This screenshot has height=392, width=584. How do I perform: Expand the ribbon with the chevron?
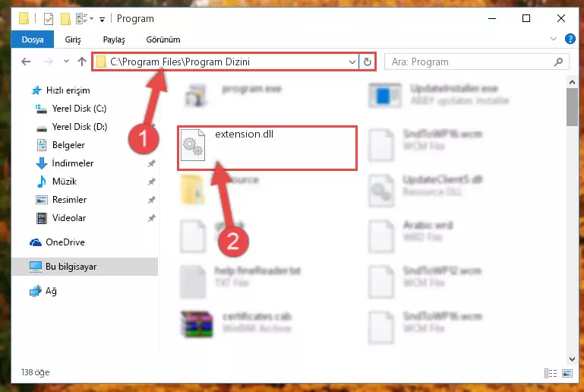[554, 39]
